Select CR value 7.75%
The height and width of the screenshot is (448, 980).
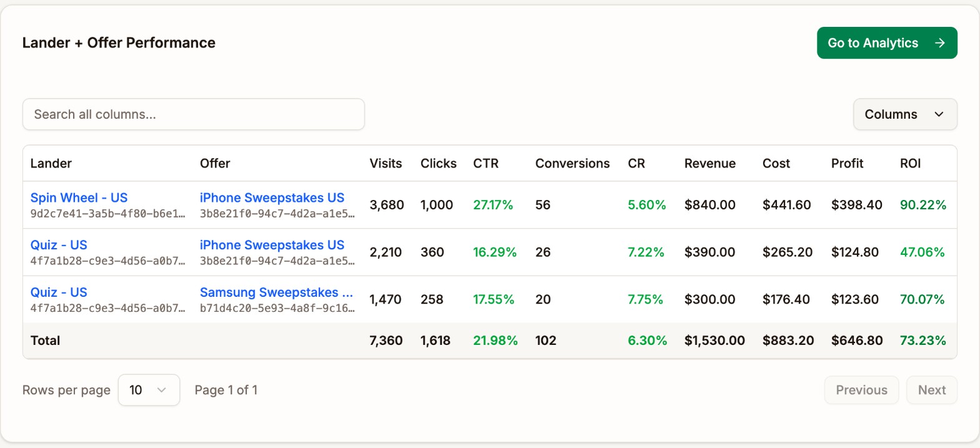pyautogui.click(x=645, y=299)
